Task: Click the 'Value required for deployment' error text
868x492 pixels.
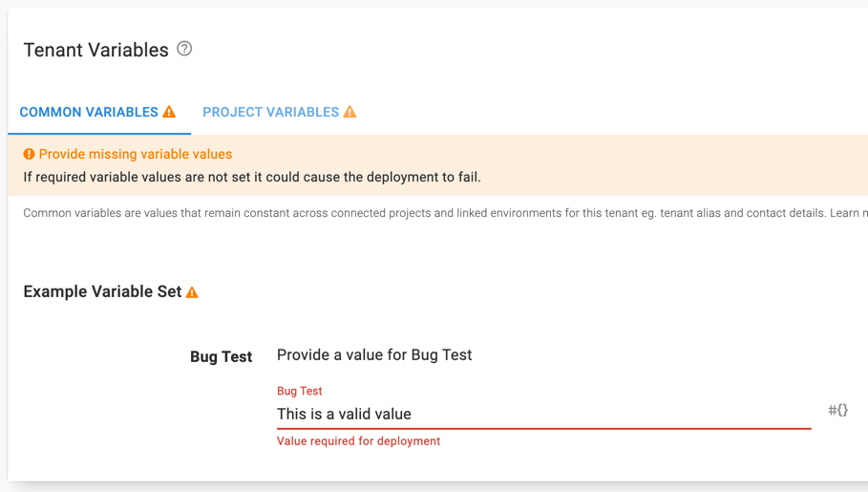Action: pos(359,441)
